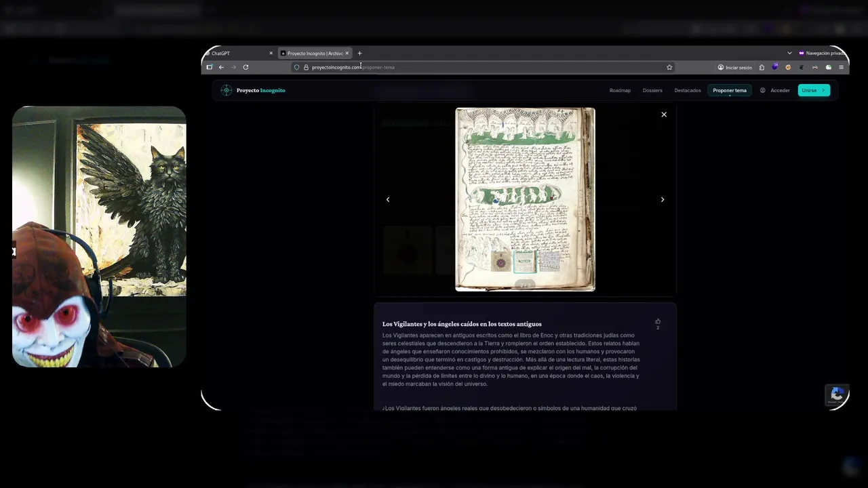Select the purple flower thumbnail in the lightbox

[x=500, y=262]
